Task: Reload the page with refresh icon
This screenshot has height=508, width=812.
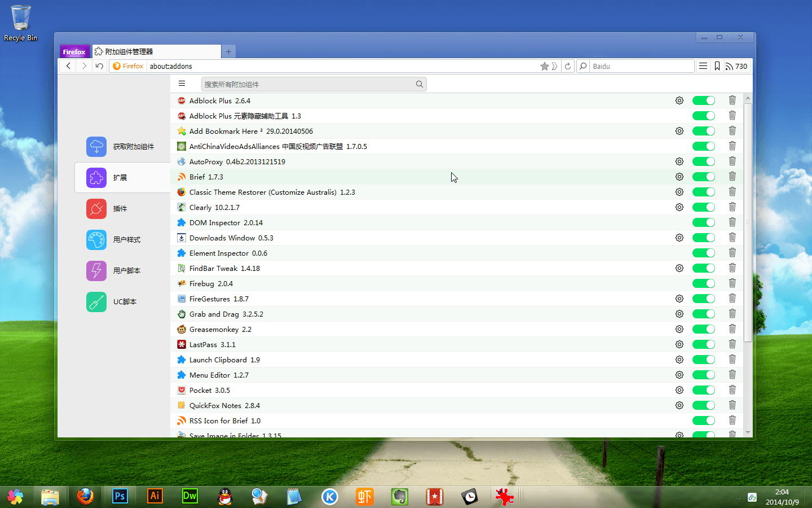Action: (x=568, y=66)
